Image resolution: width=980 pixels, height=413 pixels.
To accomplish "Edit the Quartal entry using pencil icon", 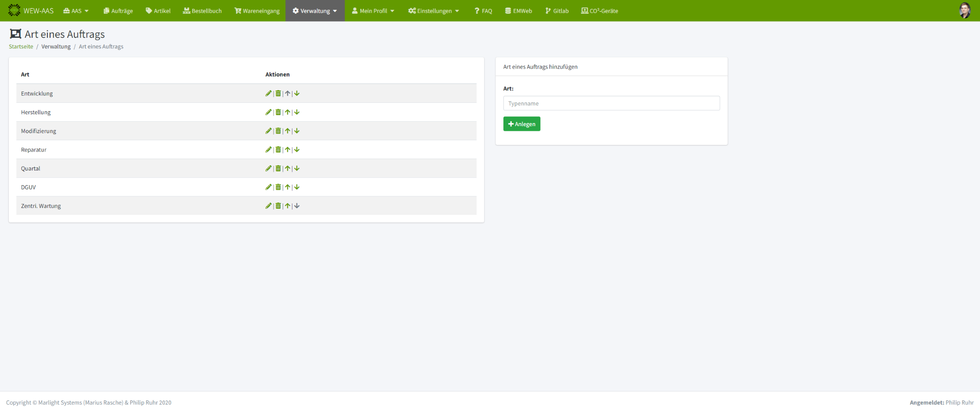I will 268,168.
